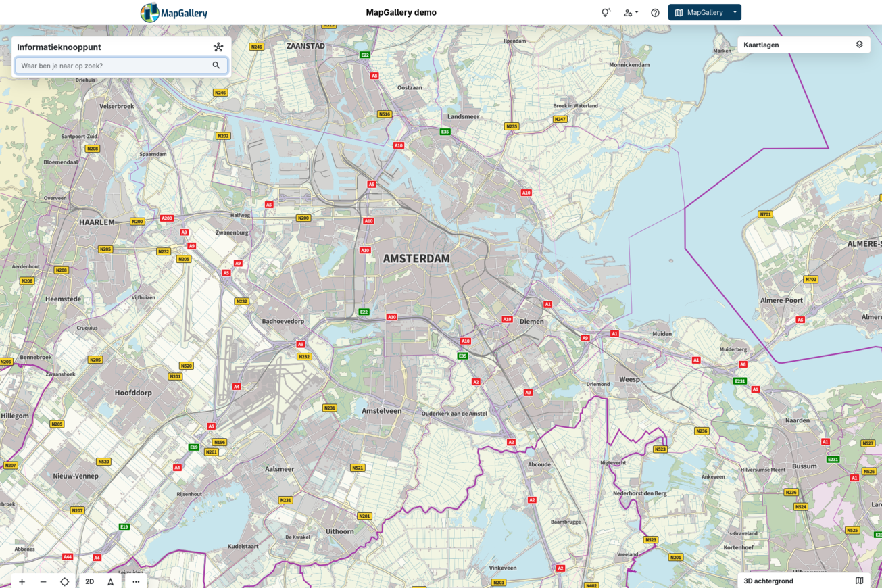The width and height of the screenshot is (882, 588).
Task: Click the 'MapGallery demo' title
Action: click(x=401, y=12)
